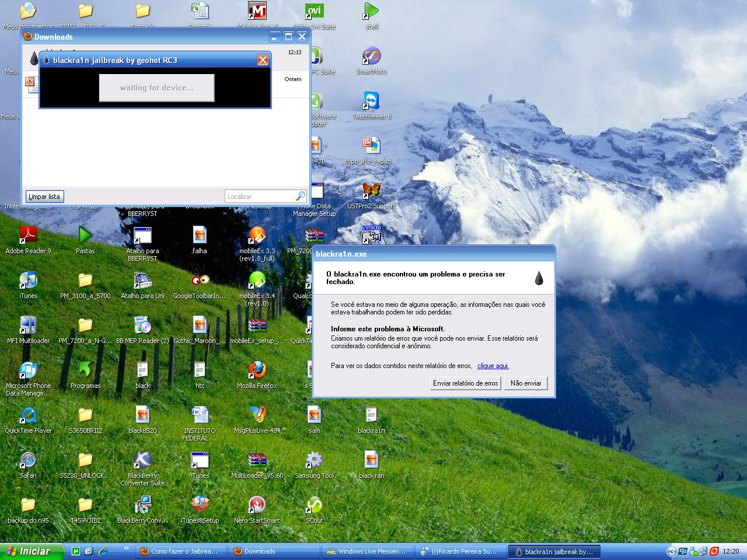Switch to Como fazer o Jailbreak taskbar item

click(x=181, y=551)
